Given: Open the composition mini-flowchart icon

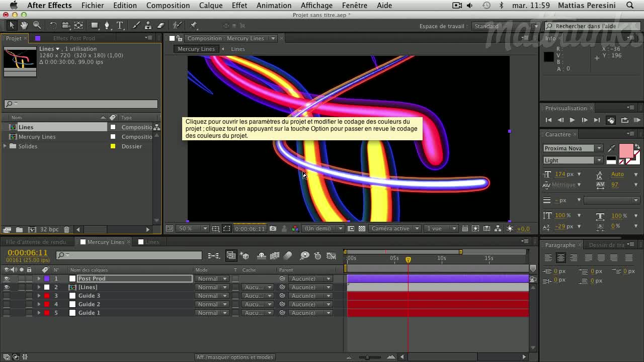Looking at the screenshot, I should click(x=214, y=256).
